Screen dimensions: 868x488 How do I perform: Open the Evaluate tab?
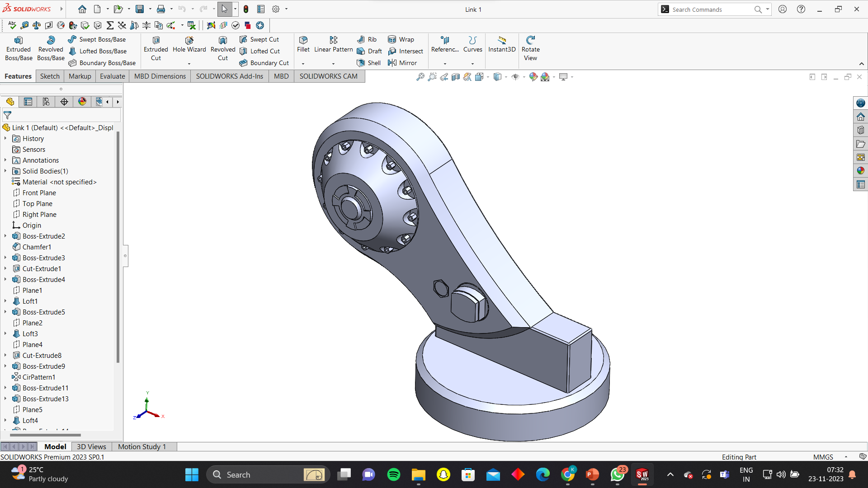pos(112,76)
